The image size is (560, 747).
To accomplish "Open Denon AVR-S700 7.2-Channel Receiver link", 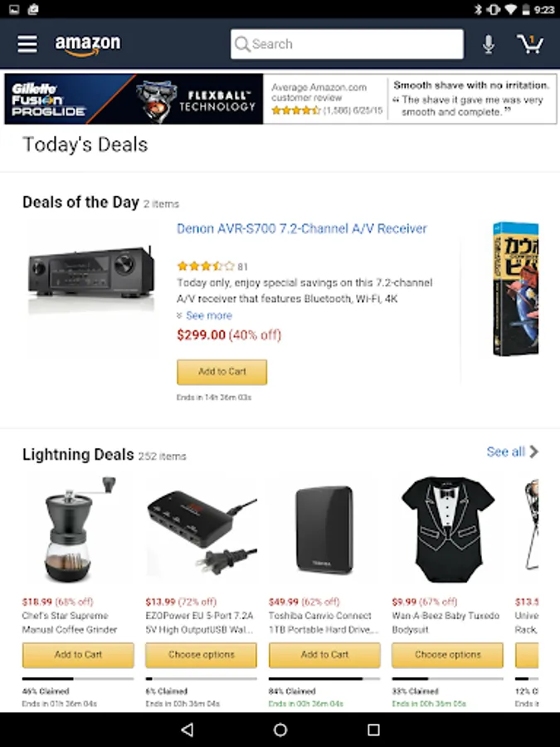I will (302, 229).
